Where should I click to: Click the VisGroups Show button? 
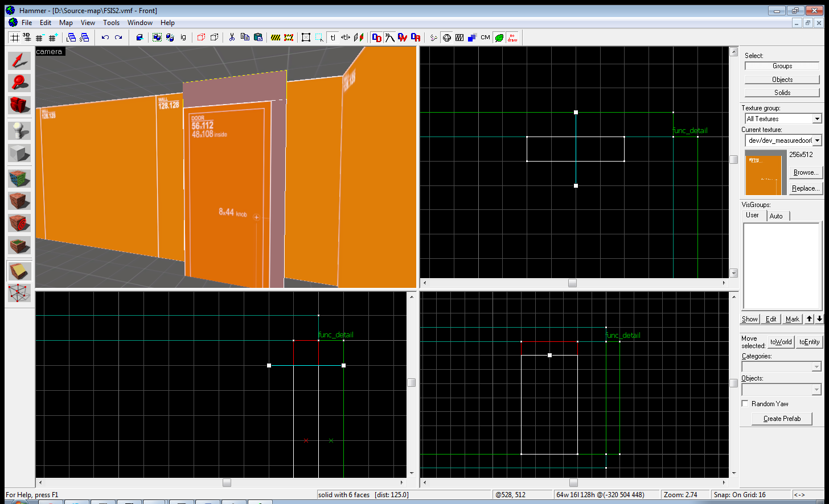pos(750,319)
